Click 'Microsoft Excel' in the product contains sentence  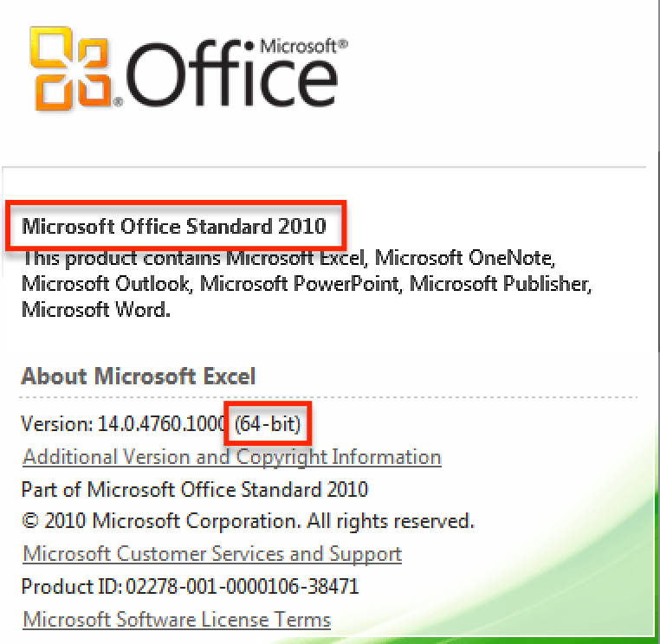pos(295,258)
